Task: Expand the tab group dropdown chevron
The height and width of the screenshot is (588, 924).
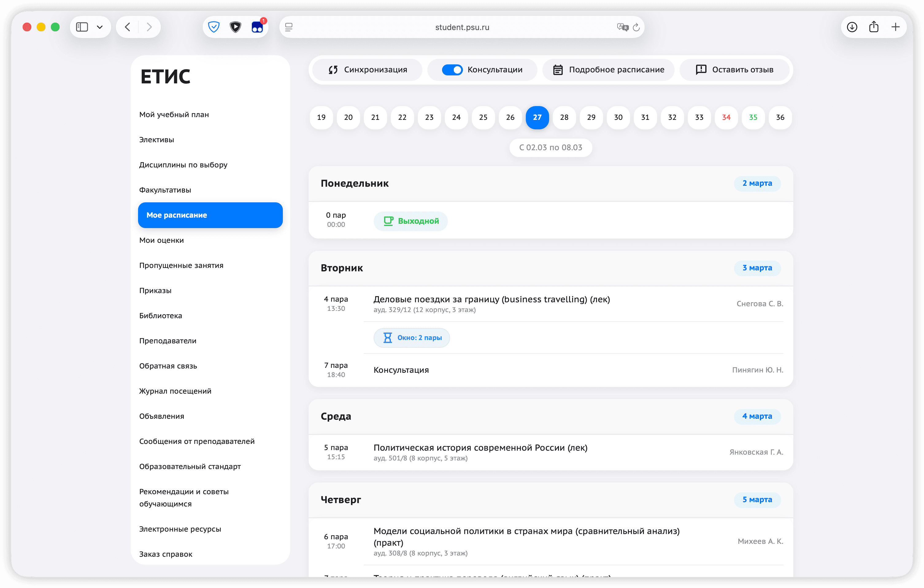Action: [100, 27]
